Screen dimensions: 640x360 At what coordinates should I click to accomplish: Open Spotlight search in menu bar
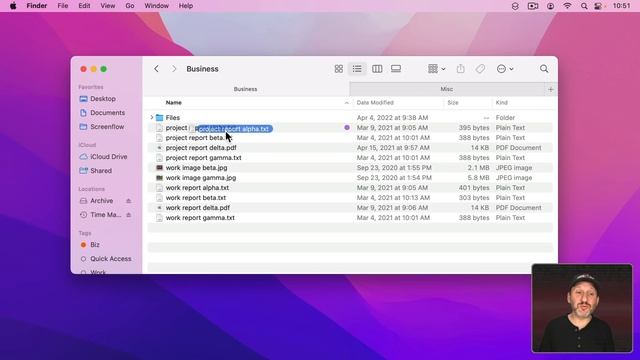tap(584, 6)
